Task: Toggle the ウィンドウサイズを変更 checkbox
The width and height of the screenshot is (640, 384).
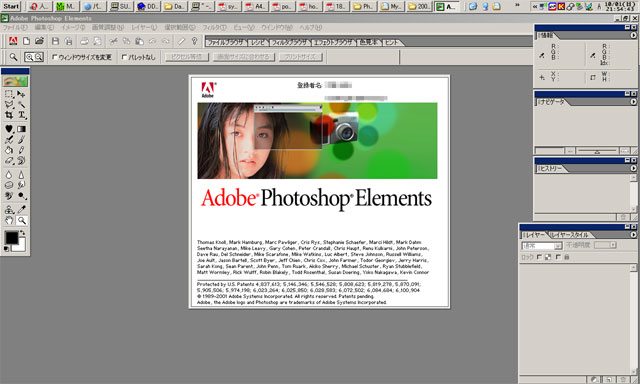Action: click(55, 58)
